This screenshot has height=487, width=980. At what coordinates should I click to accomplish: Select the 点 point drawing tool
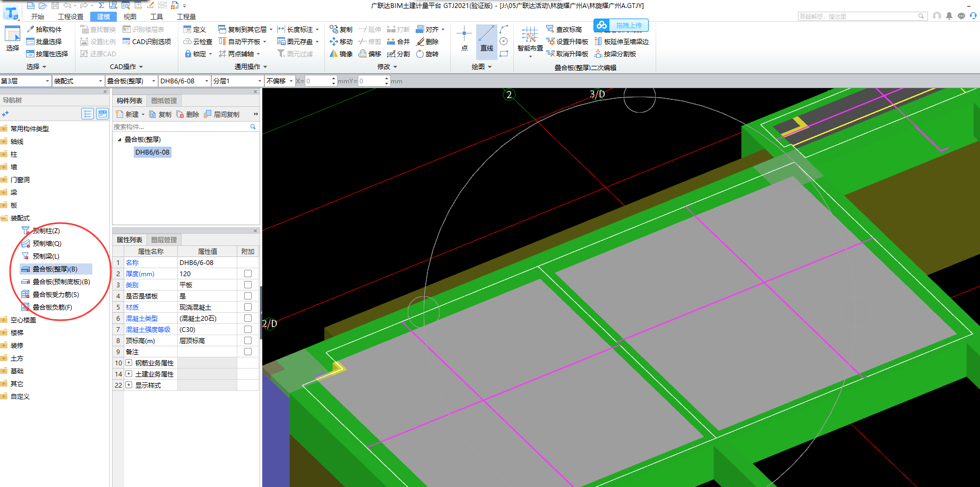click(x=464, y=39)
